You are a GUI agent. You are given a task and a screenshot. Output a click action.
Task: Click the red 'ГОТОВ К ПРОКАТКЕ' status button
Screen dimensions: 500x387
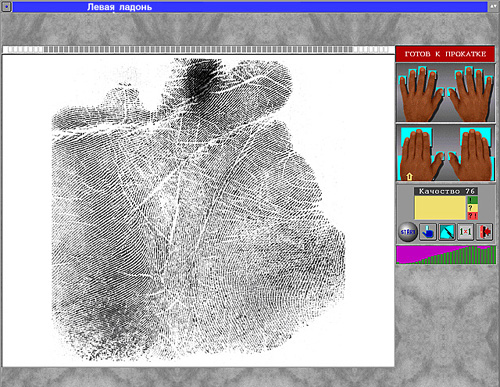[x=445, y=54]
